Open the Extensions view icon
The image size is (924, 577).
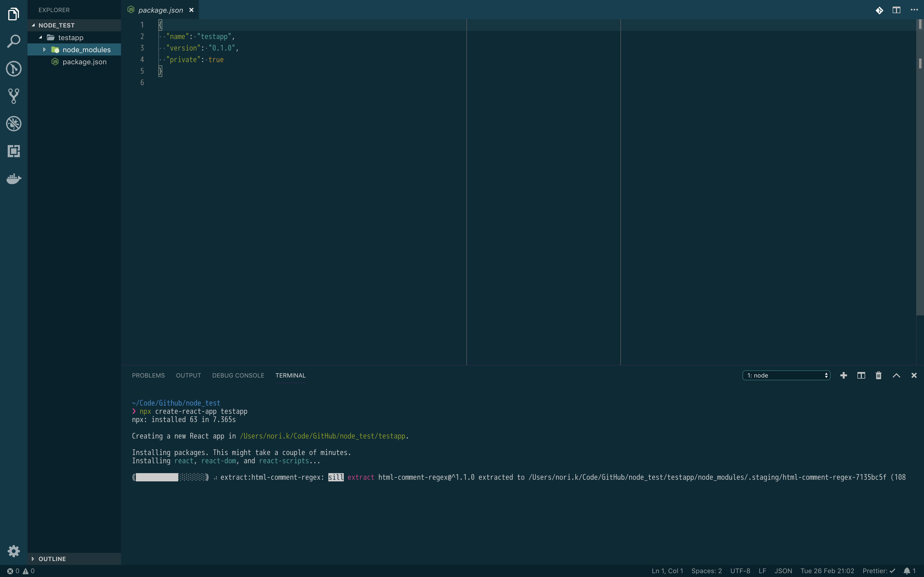coord(14,151)
